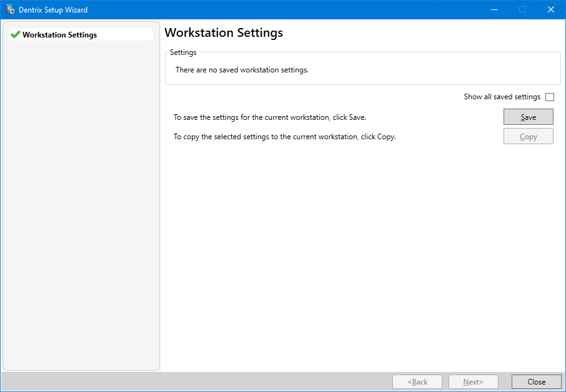
Task: Click the maximize icon in the title bar
Action: point(522,9)
